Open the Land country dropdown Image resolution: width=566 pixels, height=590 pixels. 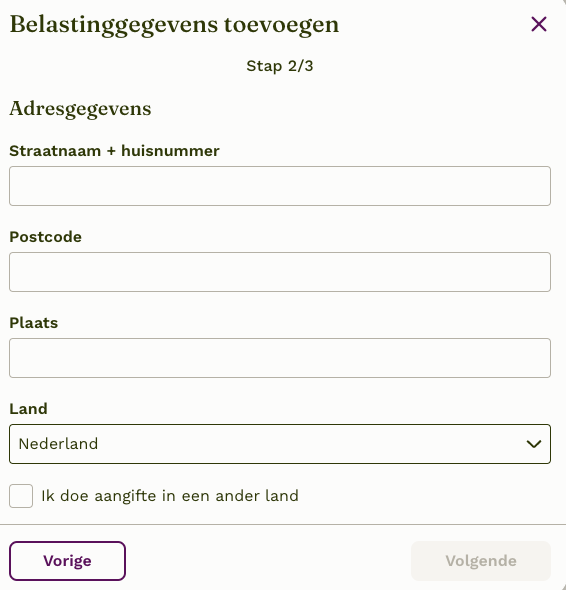[x=280, y=444]
